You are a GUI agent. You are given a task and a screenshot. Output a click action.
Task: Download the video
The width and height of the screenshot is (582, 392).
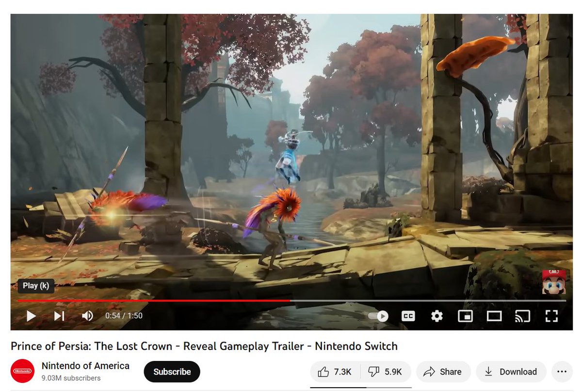tap(511, 372)
